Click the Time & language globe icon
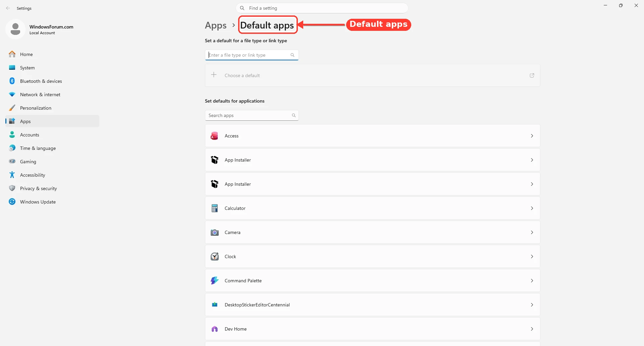 (x=12, y=148)
